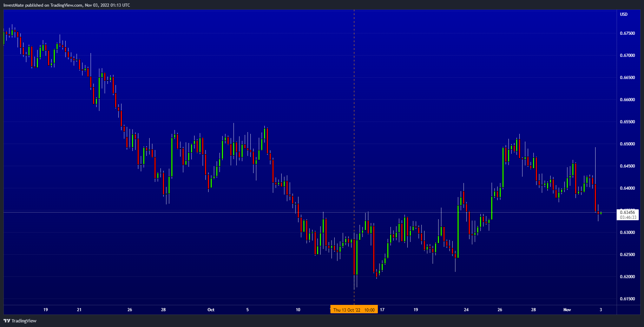Image resolution: width=644 pixels, height=327 pixels.
Task: Click the TradingView logo at bottom left
Action: [20, 321]
